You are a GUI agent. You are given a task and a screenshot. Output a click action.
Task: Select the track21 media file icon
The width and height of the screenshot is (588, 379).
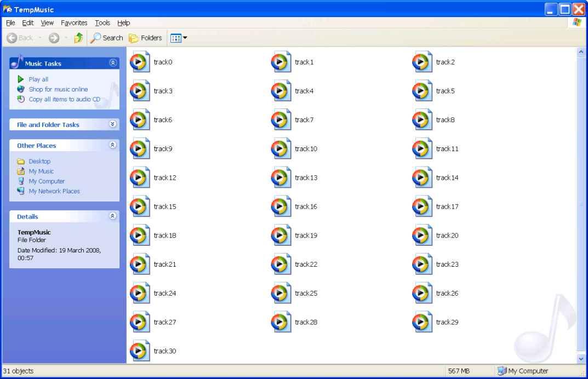click(140, 265)
